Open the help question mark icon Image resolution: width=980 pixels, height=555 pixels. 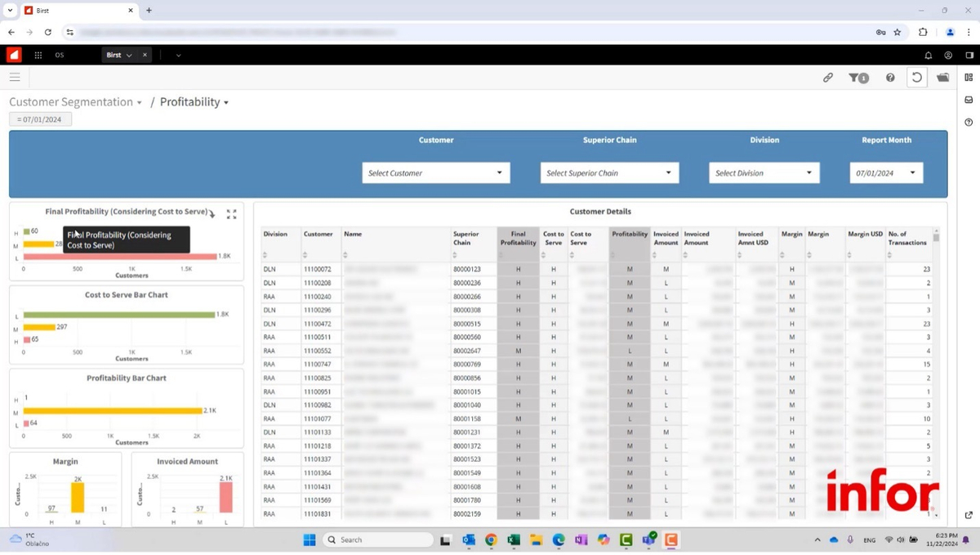click(x=890, y=78)
